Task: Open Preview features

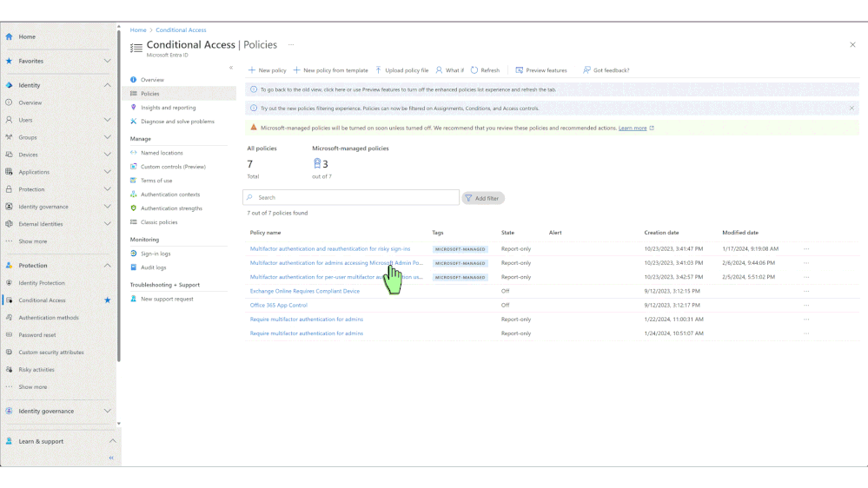Action: point(540,70)
